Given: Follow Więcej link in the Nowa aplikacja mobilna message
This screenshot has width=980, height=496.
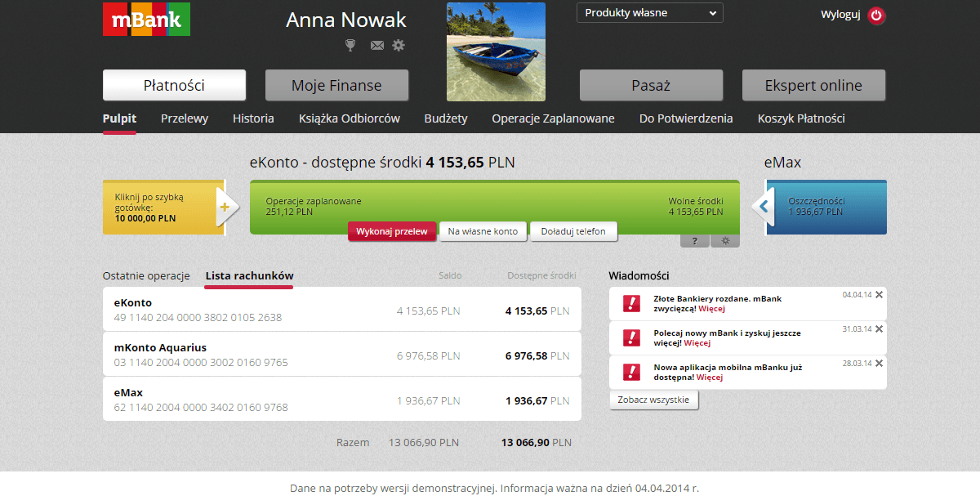Looking at the screenshot, I should pos(710,378).
